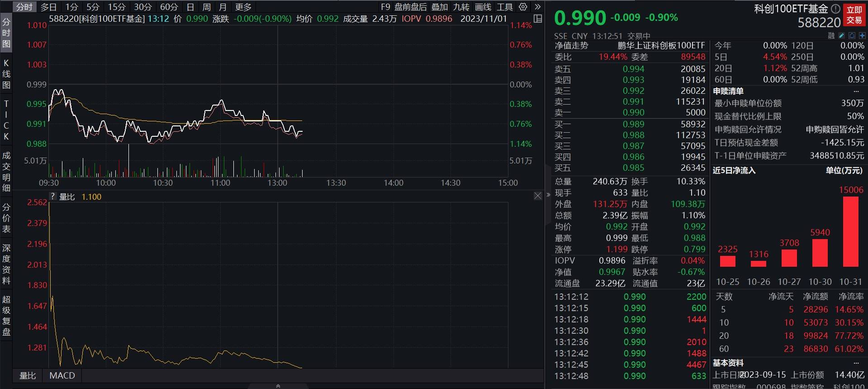The height and width of the screenshot is (389, 868).
Task: Switch indicator to MACD tab
Action: point(62,375)
